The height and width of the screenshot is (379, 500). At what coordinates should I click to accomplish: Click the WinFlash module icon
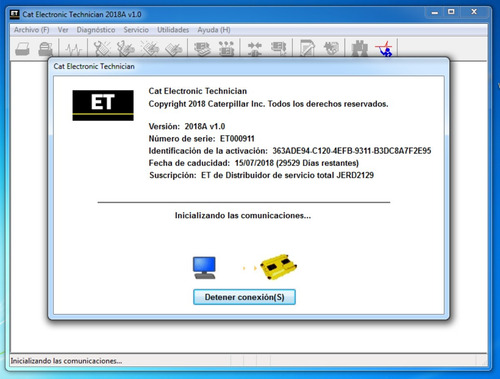pyautogui.click(x=279, y=48)
